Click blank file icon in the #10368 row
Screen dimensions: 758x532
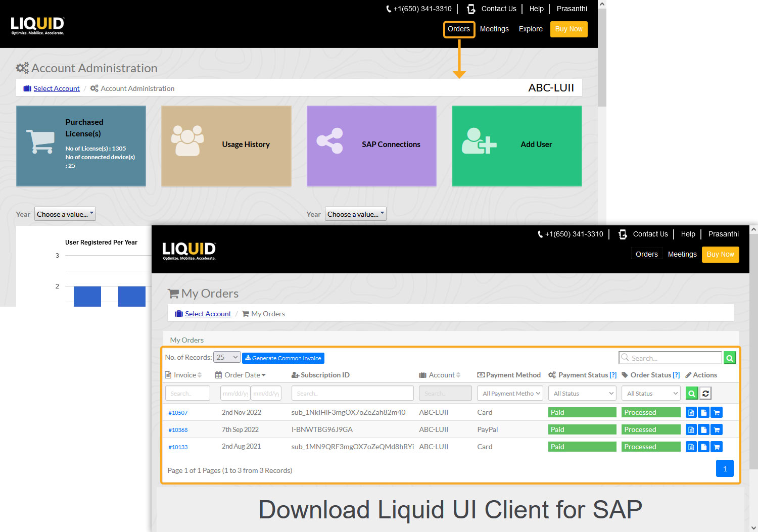(x=703, y=429)
